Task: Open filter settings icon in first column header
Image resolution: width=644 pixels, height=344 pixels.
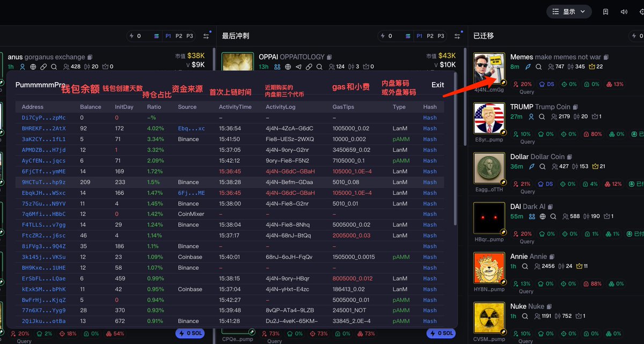Action: [206, 36]
